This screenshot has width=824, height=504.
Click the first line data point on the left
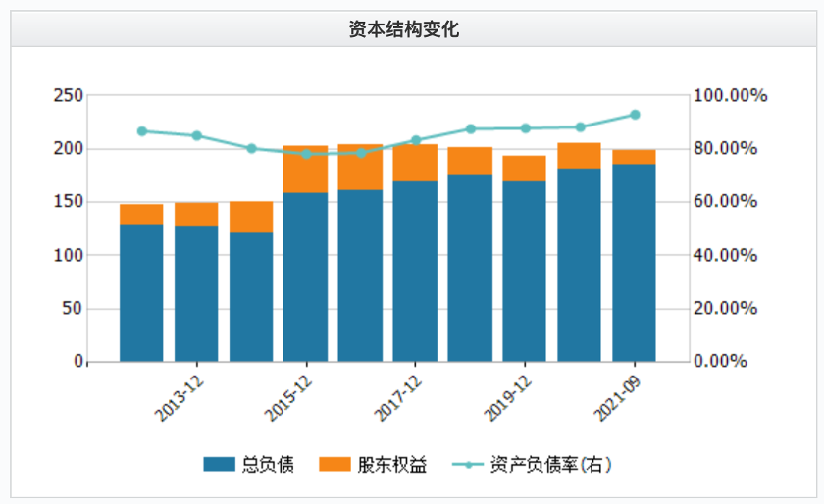pyautogui.click(x=142, y=130)
